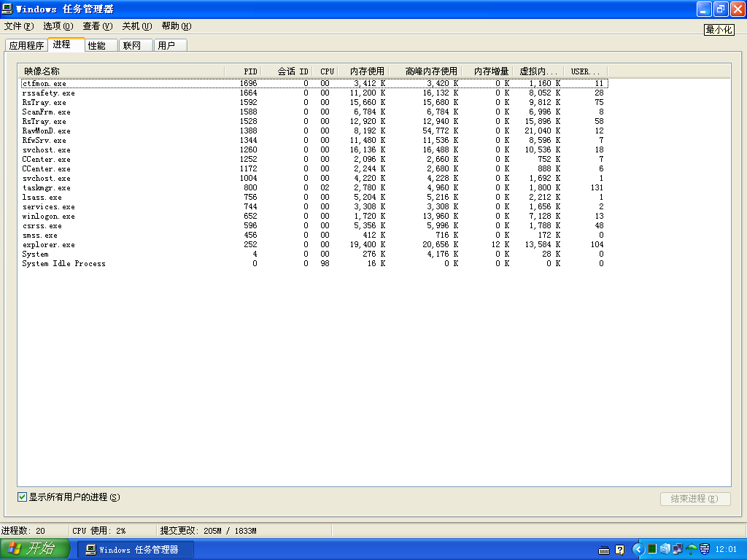Select the 进程 tab
Image resolution: width=747 pixels, height=560 pixels.
66,44
